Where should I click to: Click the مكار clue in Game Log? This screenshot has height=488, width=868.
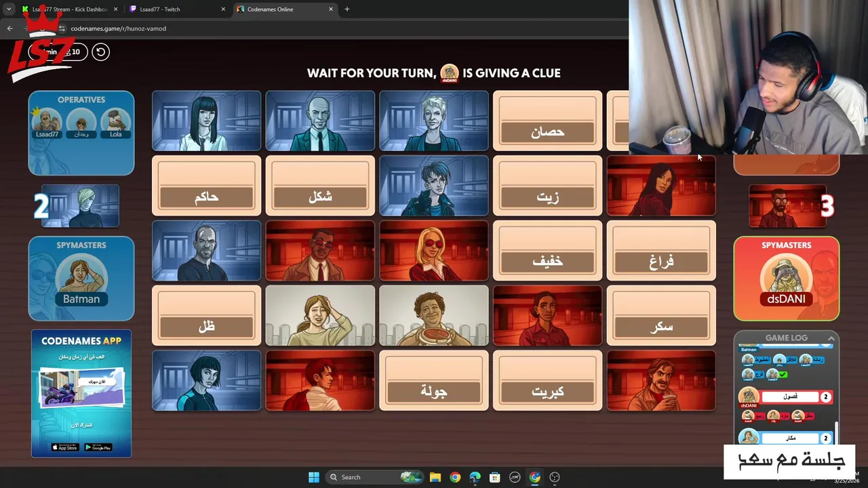pyautogui.click(x=791, y=439)
